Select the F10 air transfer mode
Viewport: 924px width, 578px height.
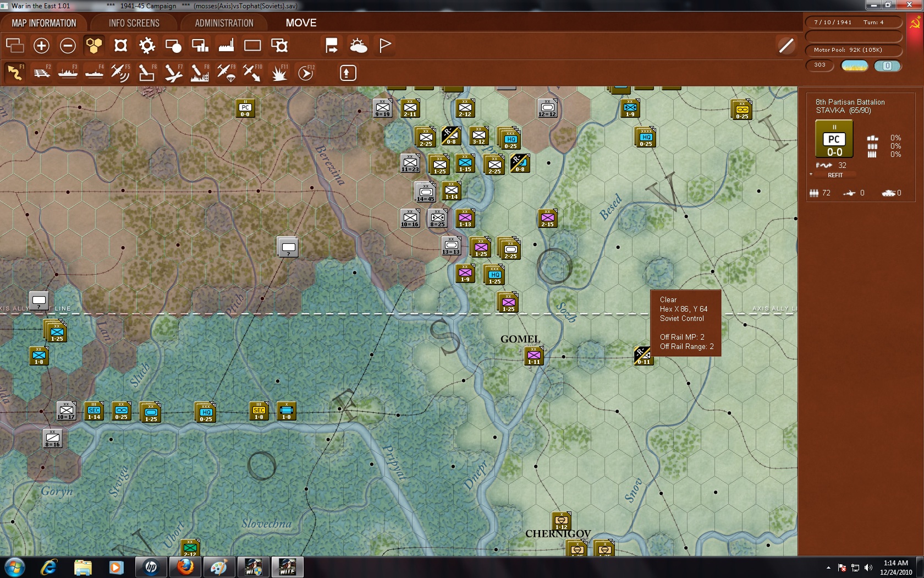[252, 73]
